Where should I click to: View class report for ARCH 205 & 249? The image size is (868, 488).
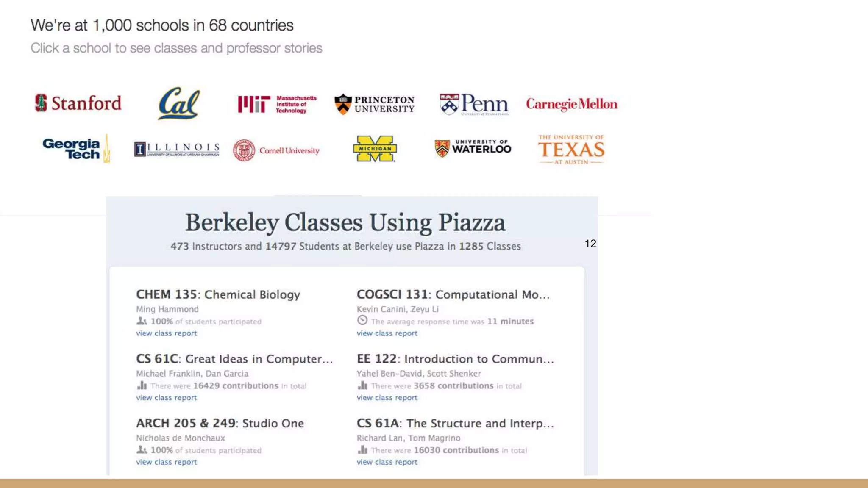point(166,462)
